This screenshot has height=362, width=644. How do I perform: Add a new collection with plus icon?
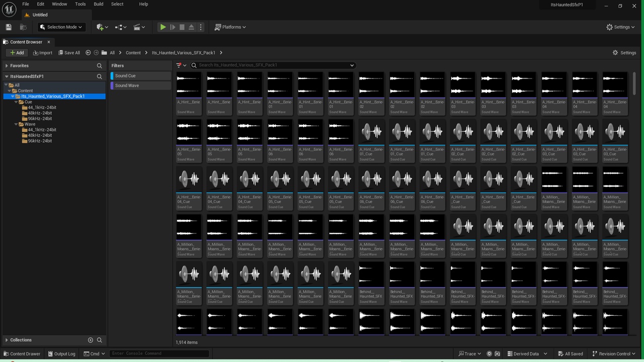coord(91,340)
